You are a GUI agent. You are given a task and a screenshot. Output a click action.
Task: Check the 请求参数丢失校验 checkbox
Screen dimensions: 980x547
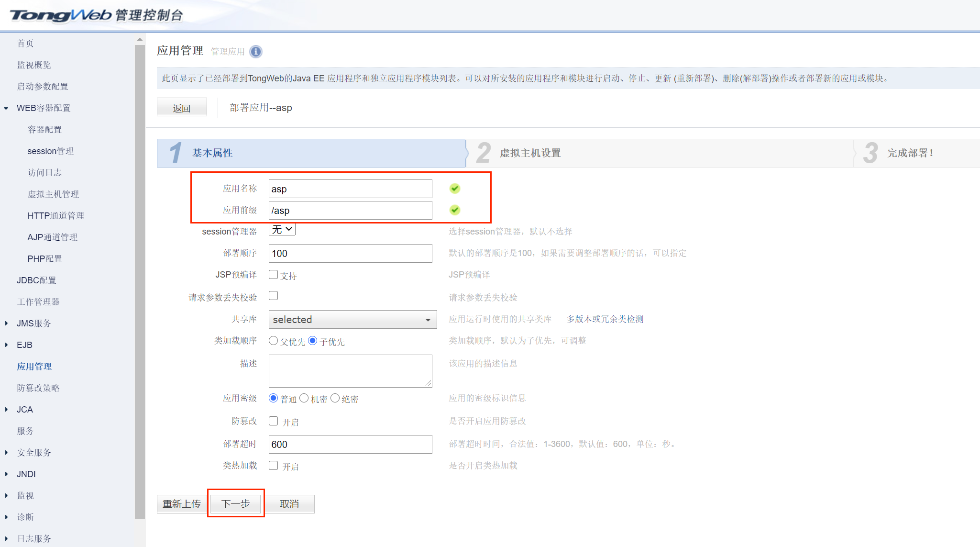coord(274,296)
